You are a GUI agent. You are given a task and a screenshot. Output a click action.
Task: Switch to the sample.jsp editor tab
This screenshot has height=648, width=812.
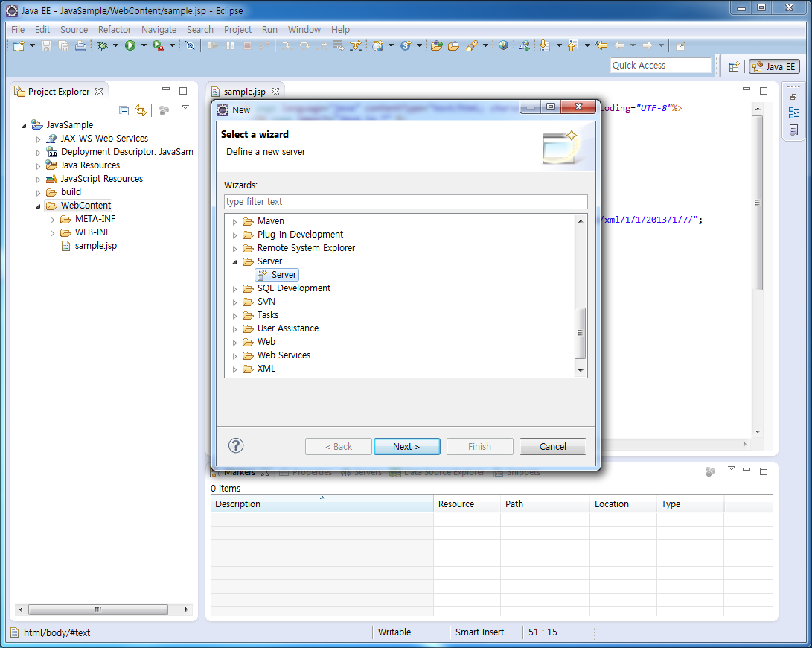(x=244, y=92)
